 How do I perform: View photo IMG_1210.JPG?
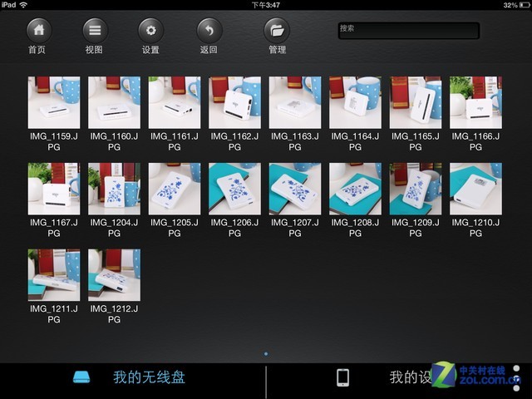[x=475, y=189]
